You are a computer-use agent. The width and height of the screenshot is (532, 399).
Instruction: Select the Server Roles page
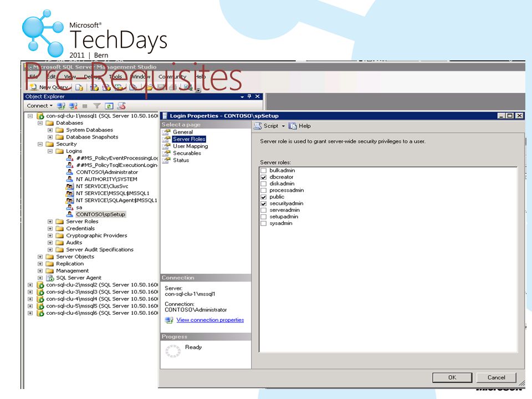tap(189, 139)
